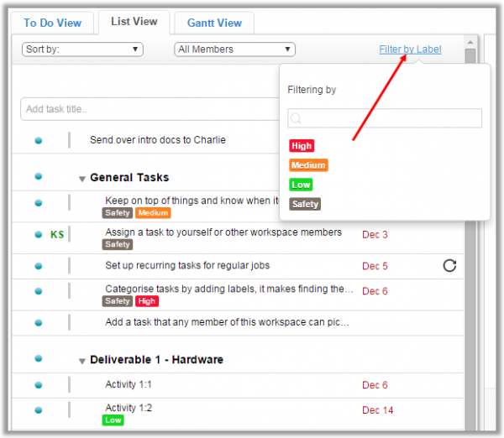Collapse the Deliverable 1 - Hardware group
The image size is (504, 438).
[82, 362]
